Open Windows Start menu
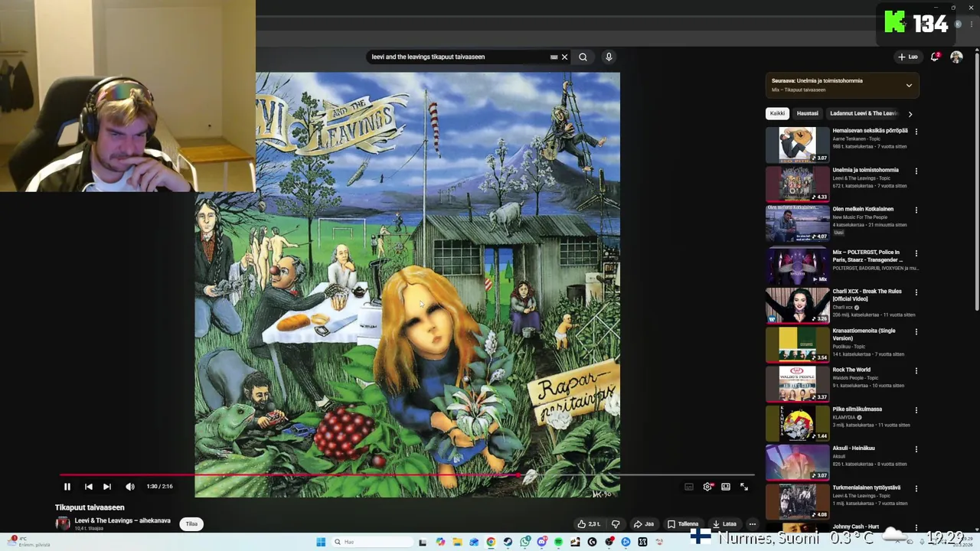This screenshot has width=980, height=551. point(321,542)
